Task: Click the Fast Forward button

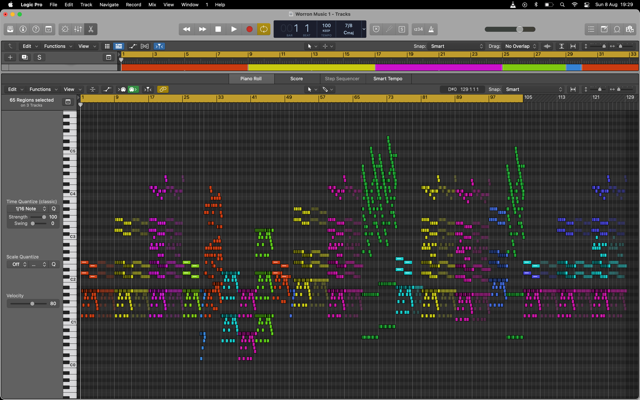Action: [202, 29]
